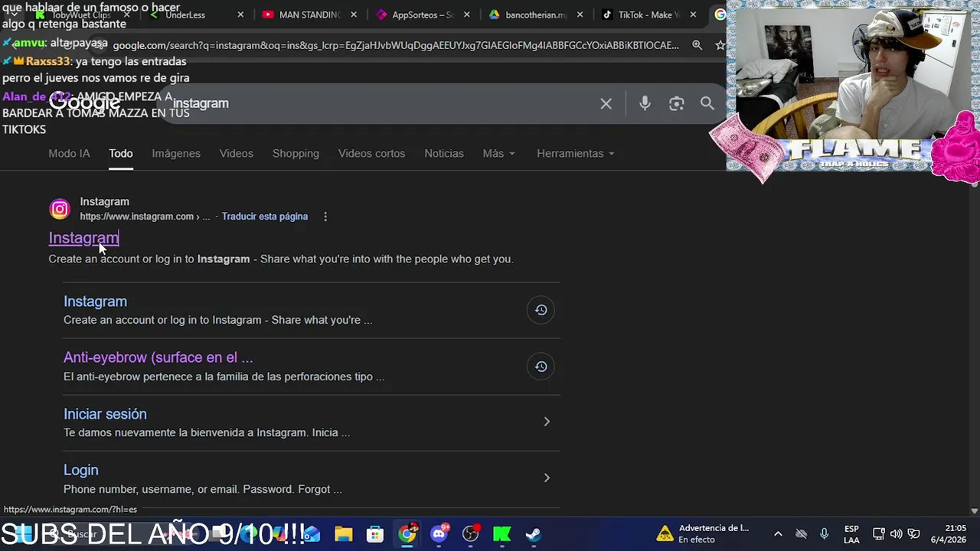Viewport: 980px width, 551px height.
Task: Open the Instagram sitelink heading
Action: click(x=95, y=302)
